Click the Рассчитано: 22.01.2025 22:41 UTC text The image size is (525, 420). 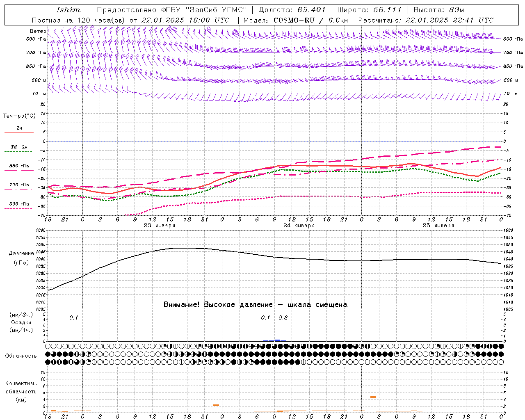pos(426,20)
